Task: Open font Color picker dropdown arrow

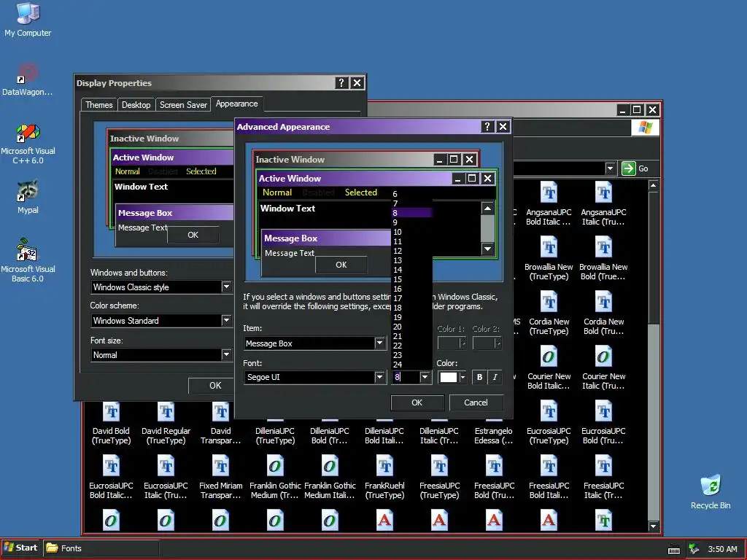Action: click(x=462, y=377)
